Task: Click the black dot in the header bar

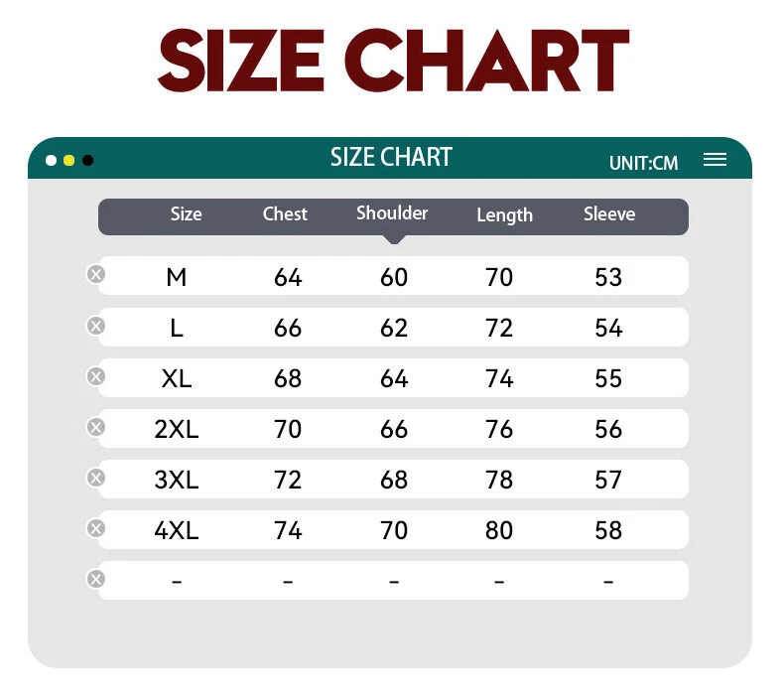Action: [88, 161]
